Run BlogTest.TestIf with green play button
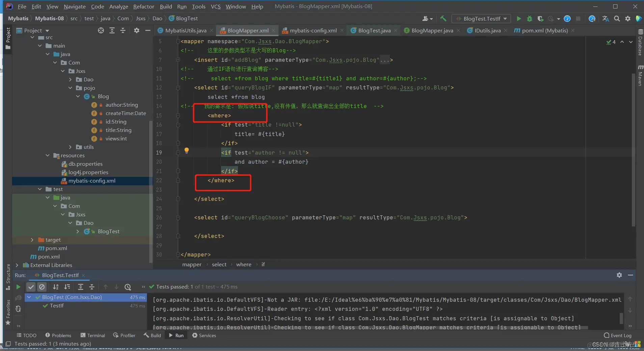This screenshot has height=351, width=644. point(519,19)
